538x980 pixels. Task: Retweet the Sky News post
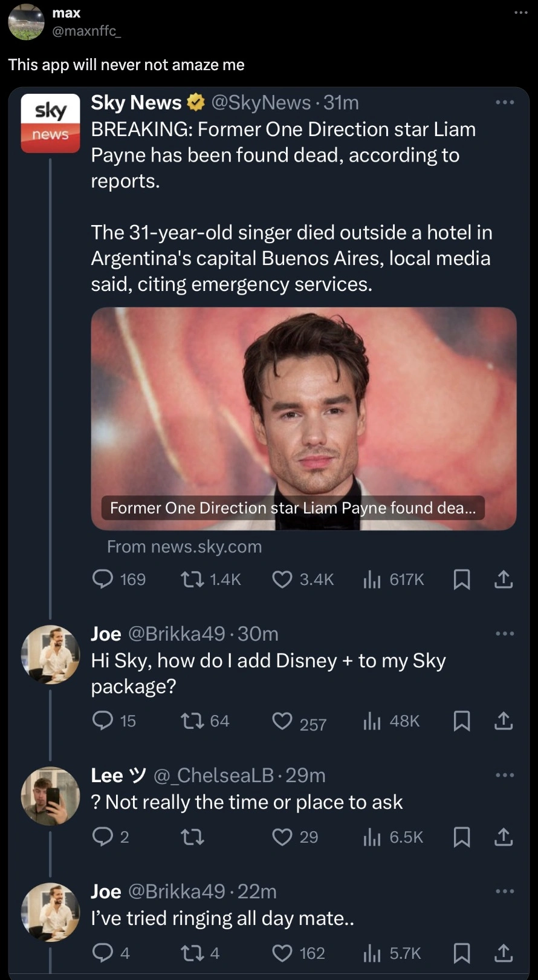tap(192, 580)
